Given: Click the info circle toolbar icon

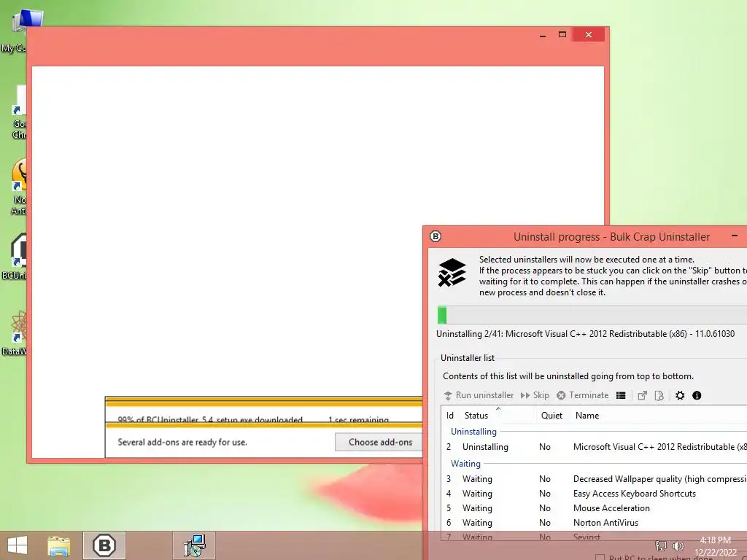Looking at the screenshot, I should pos(697,395).
